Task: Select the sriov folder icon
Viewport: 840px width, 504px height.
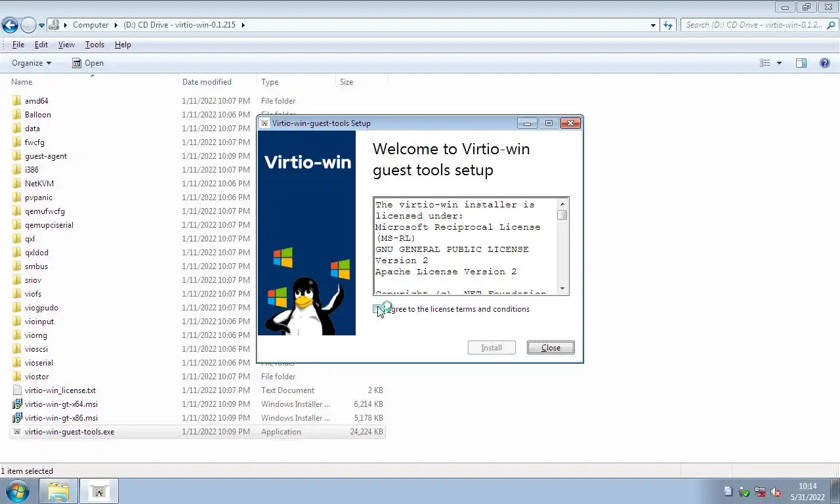Action: pos(17,280)
